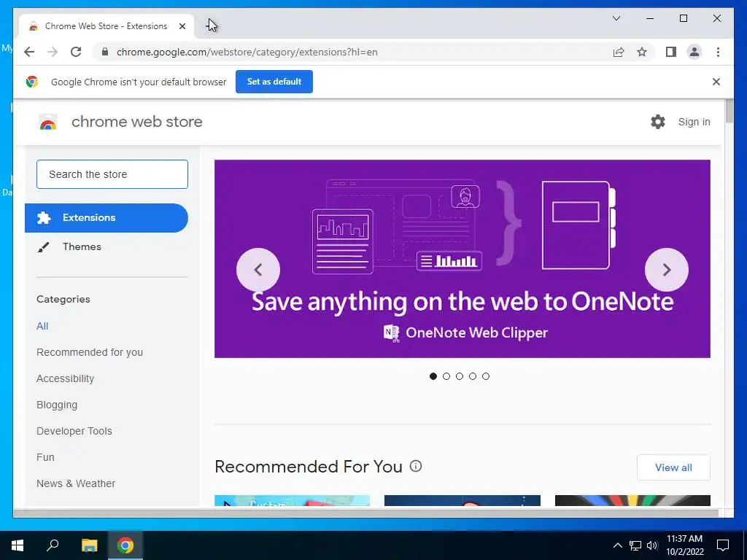Reload the Chrome Web Store page
747x560 pixels.
click(x=76, y=52)
